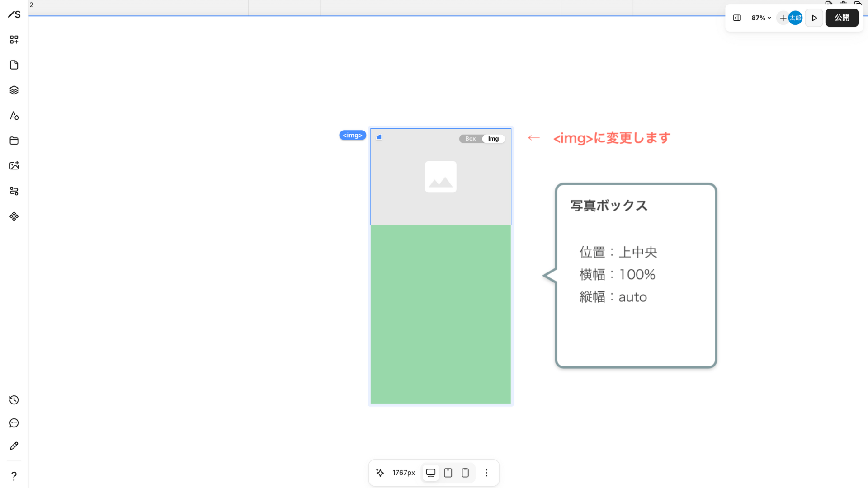This screenshot has height=488, width=868.
Task: Keep Img mode selected on the toggle
Action: (493, 138)
